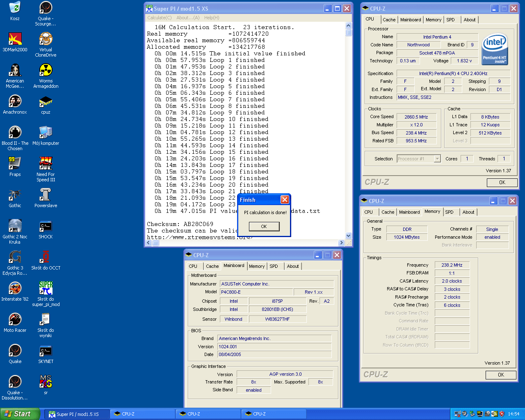This screenshot has width=525, height=420.
Task: Open Help menu in Super PI
Action: 212,18
